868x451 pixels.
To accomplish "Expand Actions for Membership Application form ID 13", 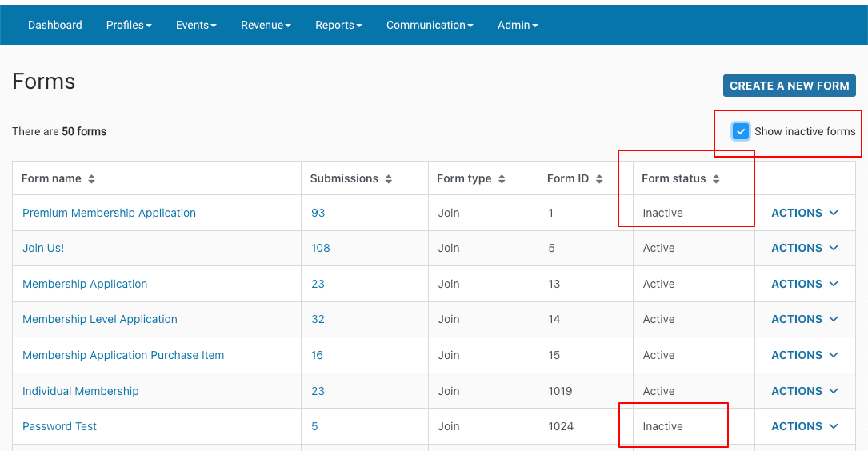I will point(805,284).
